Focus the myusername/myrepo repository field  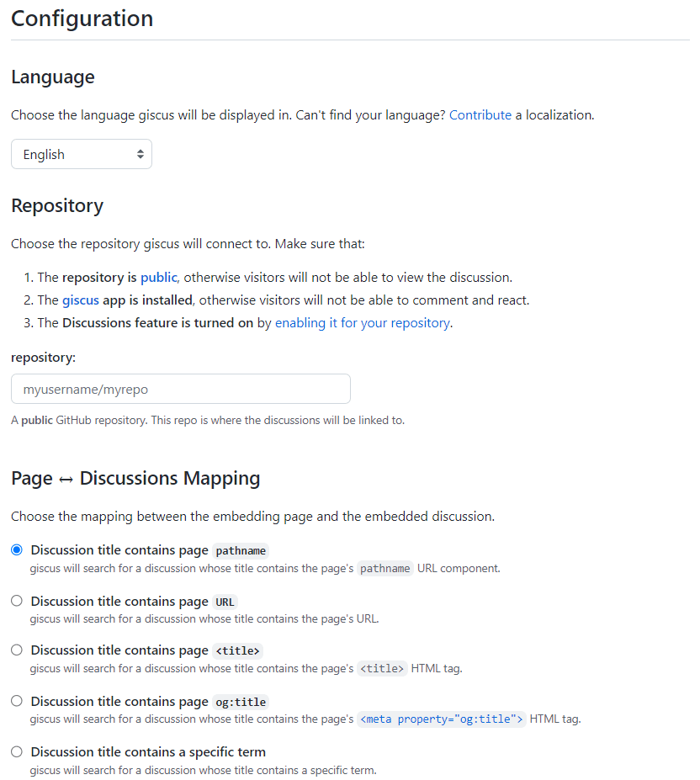tap(181, 389)
